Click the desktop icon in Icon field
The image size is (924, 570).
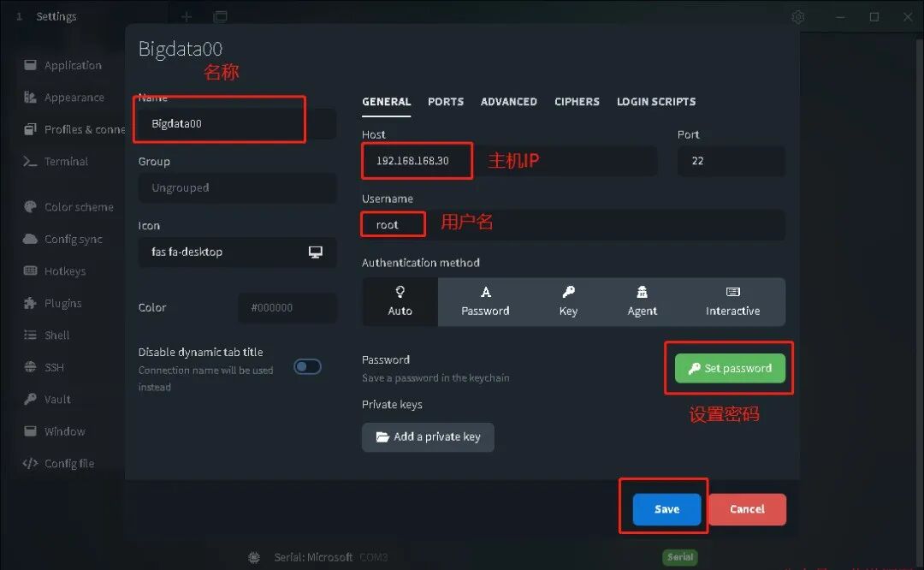point(315,252)
